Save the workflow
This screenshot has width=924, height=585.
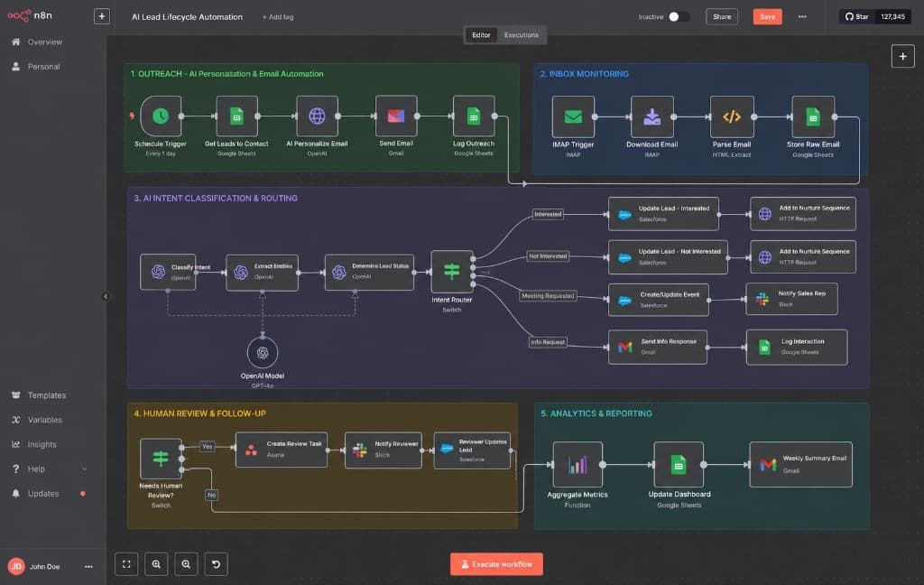(x=767, y=16)
